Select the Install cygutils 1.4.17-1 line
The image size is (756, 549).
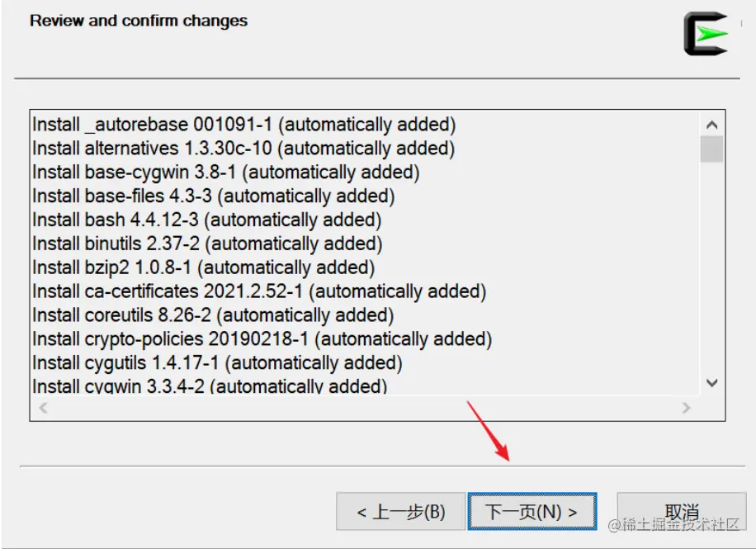(x=217, y=362)
